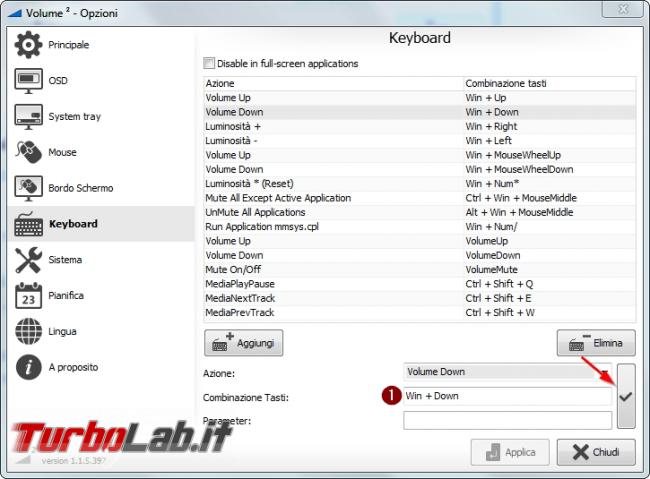This screenshot has width=650, height=479.
Task: Select Run Application mmsys.cpl row
Action: (x=420, y=226)
